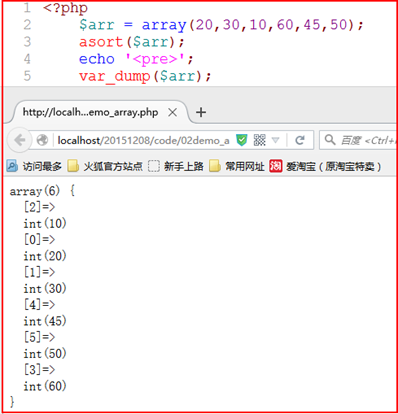Click the int(30) output value

(45, 289)
